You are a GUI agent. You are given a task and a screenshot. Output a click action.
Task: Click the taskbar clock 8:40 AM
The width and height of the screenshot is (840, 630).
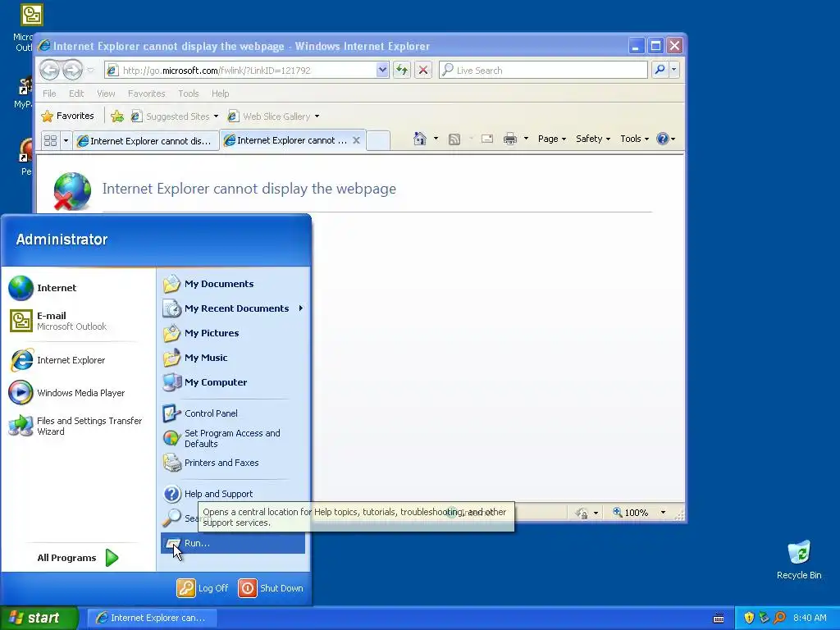click(810, 618)
